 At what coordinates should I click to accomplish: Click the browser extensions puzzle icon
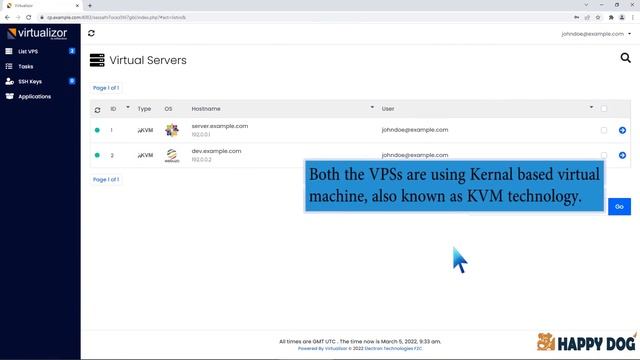pyautogui.click(x=611, y=18)
